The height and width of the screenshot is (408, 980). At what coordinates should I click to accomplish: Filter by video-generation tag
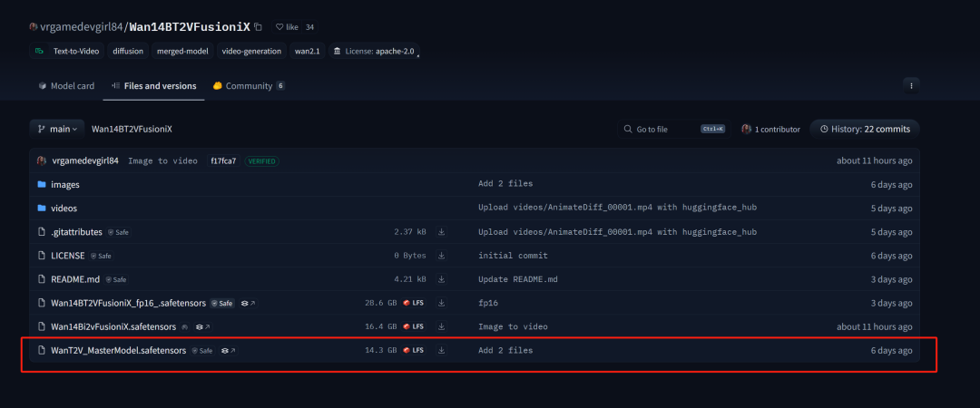click(x=252, y=52)
